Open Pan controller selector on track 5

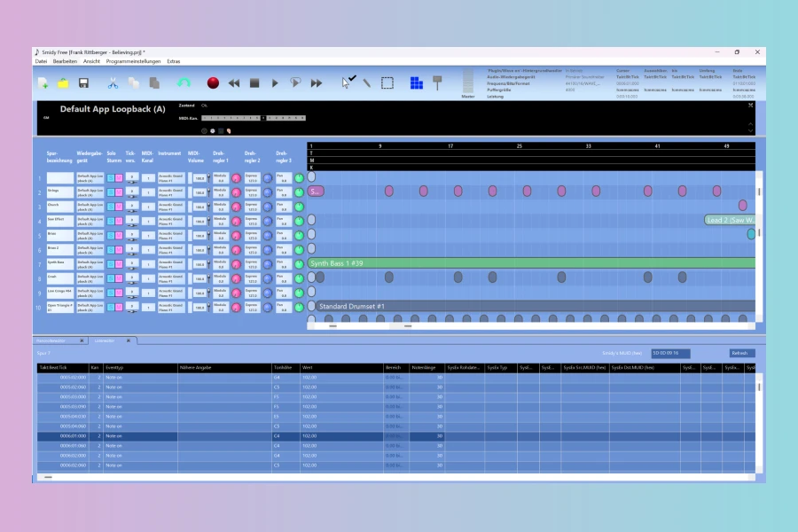(x=284, y=235)
